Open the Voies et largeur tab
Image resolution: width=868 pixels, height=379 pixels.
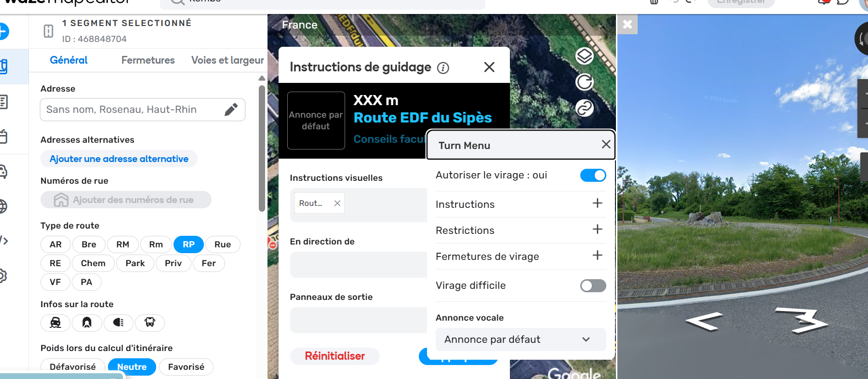[227, 60]
